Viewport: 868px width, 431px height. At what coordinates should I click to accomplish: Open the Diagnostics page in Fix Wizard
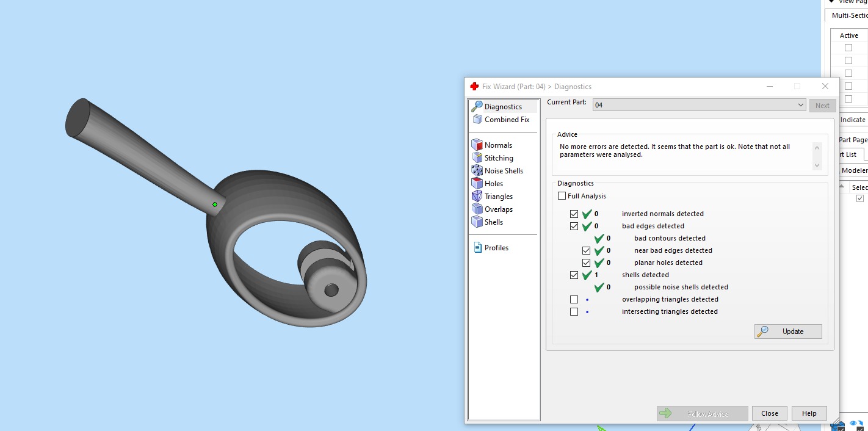pos(504,107)
